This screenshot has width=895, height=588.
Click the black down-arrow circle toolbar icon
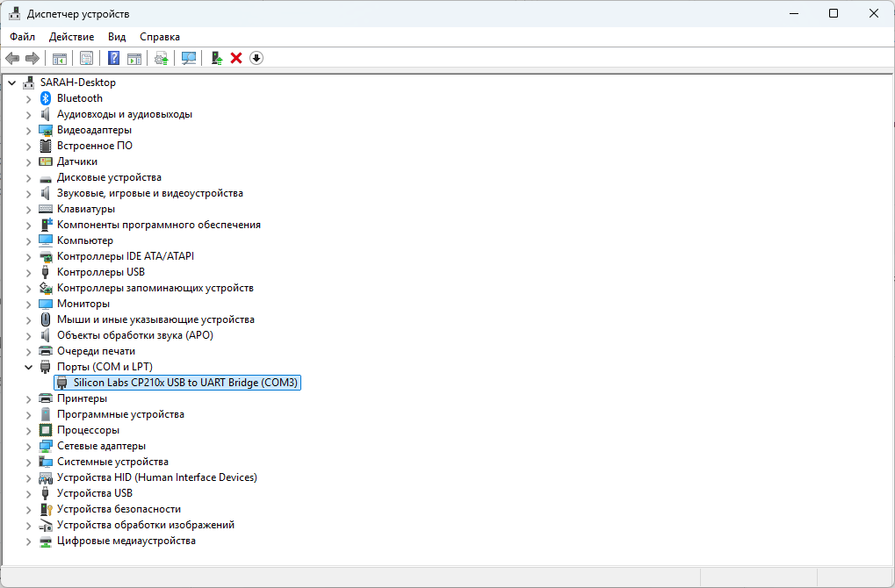tap(256, 58)
